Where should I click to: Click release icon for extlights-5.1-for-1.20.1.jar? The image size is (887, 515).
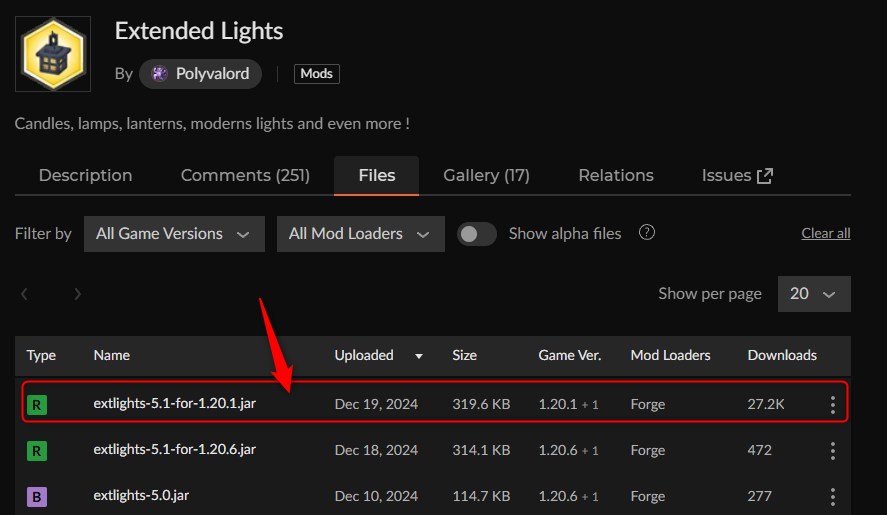pos(37,405)
